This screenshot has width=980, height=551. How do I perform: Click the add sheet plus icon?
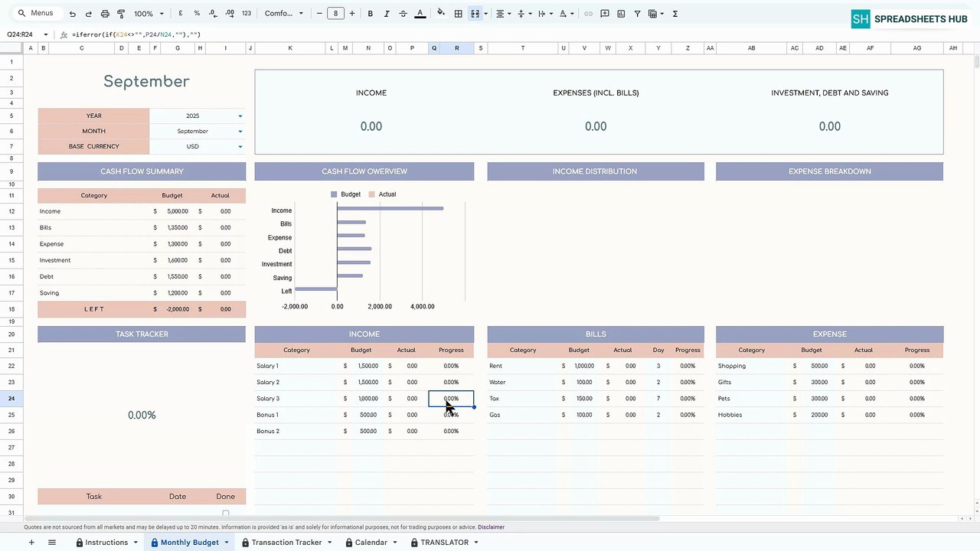31,543
